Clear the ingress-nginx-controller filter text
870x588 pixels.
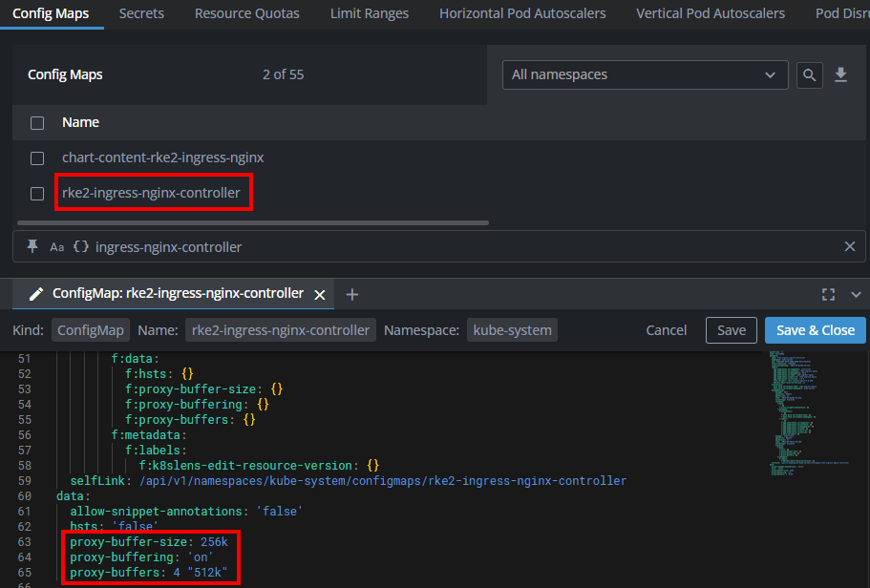coord(849,246)
